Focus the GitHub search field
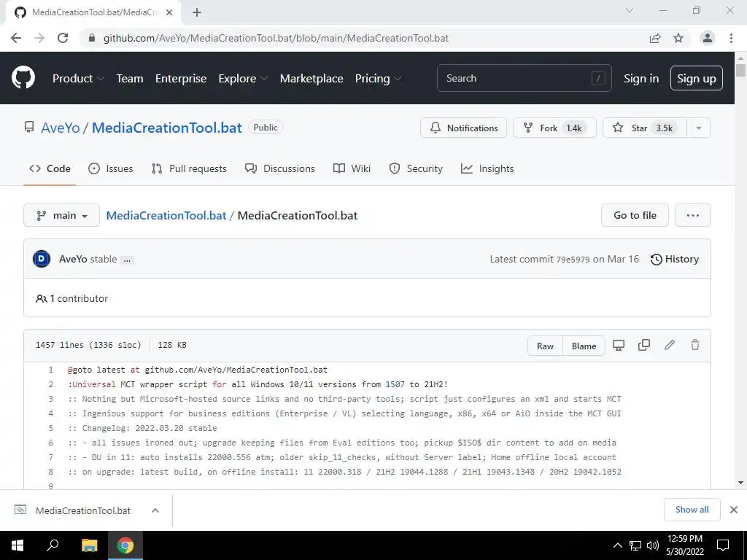Viewport: 747px width, 560px height. tap(524, 78)
